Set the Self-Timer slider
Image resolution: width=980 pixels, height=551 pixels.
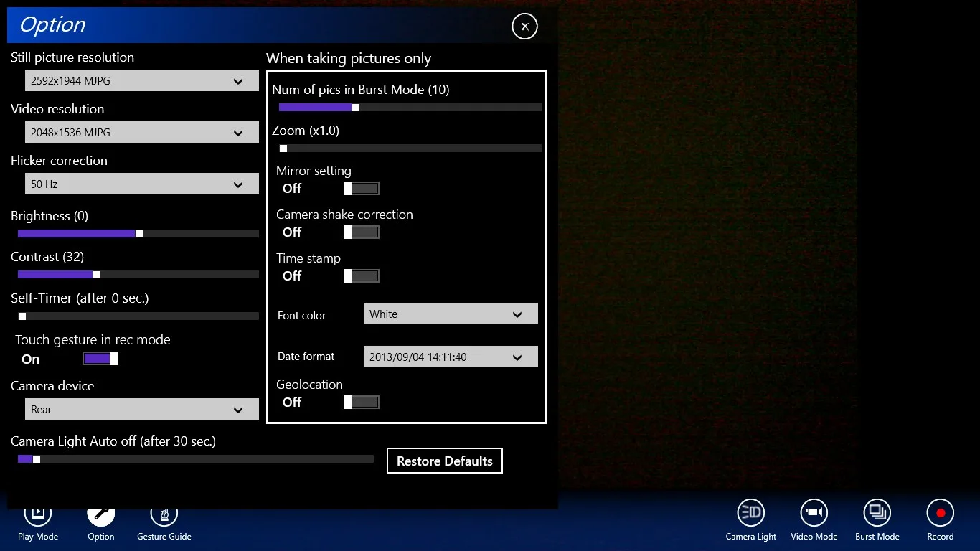138,316
